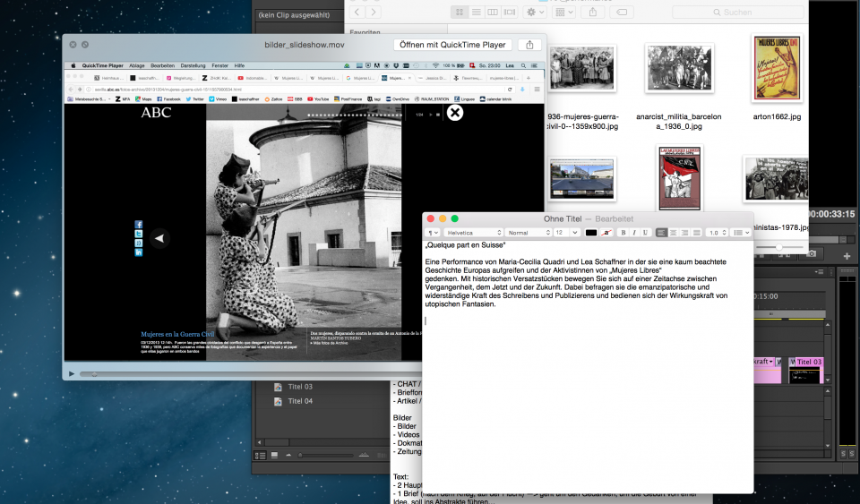Open the Hilfe menu in recorded menu bar

[x=239, y=65]
